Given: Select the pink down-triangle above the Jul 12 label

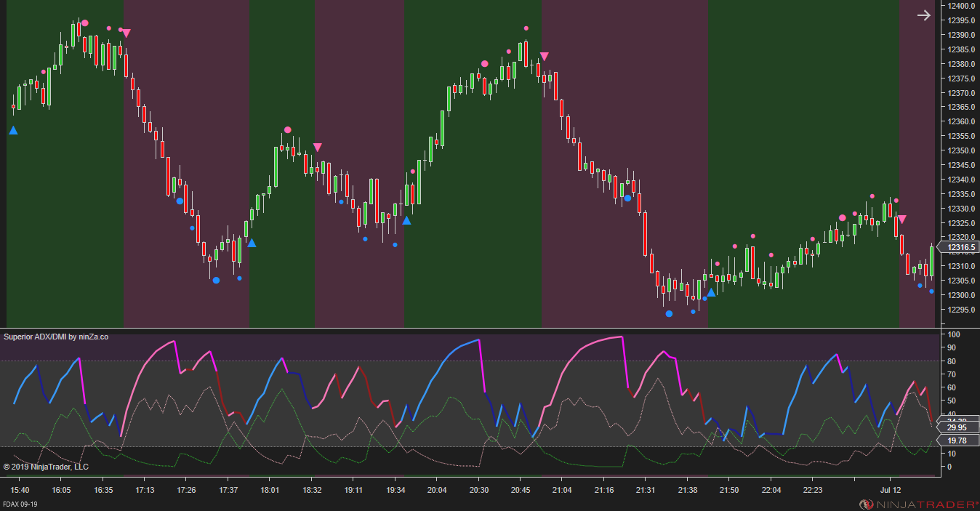Looking at the screenshot, I should tap(902, 219).
